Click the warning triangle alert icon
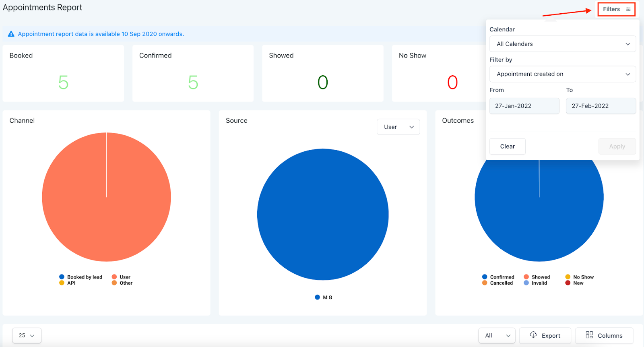 click(x=11, y=34)
